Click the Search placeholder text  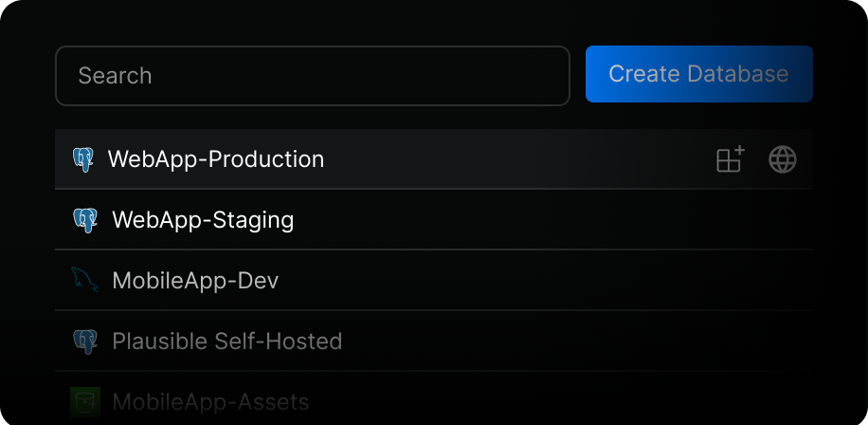[115, 76]
